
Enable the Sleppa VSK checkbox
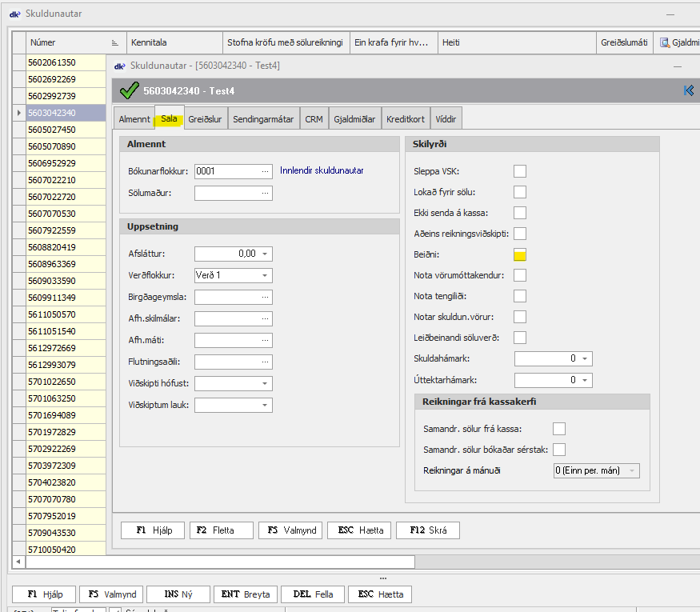pos(520,170)
